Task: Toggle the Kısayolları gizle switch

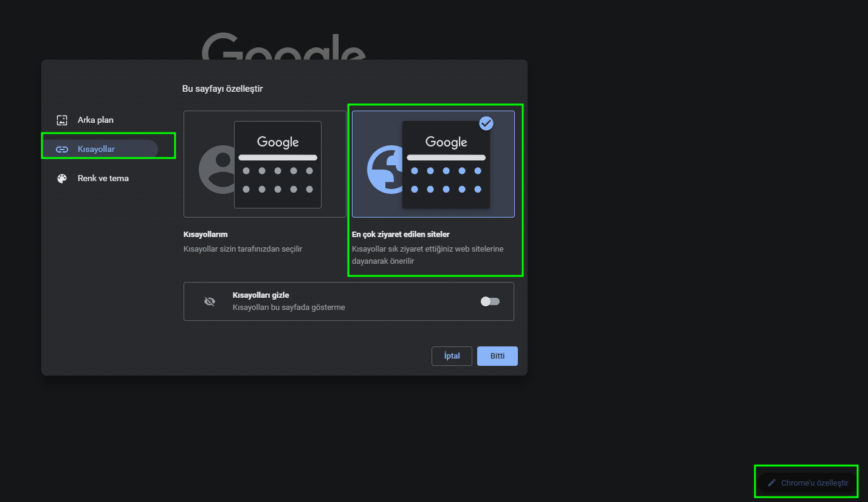Action: (490, 301)
